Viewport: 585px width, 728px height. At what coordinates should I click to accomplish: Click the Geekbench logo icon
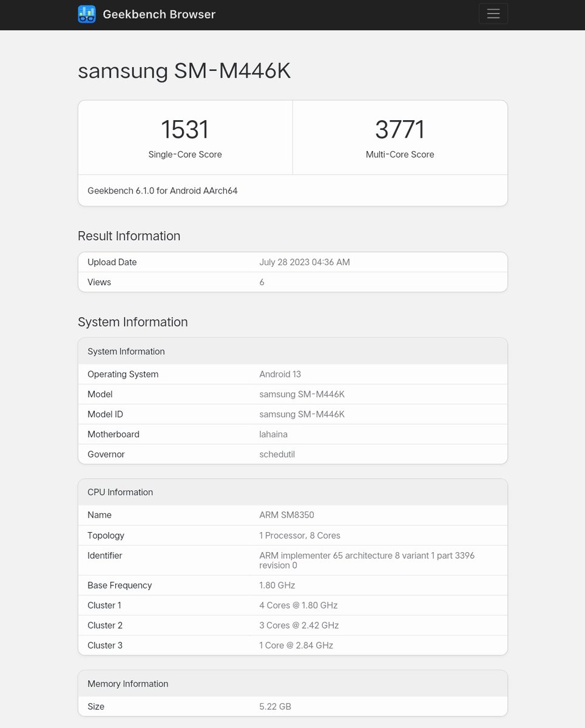87,14
